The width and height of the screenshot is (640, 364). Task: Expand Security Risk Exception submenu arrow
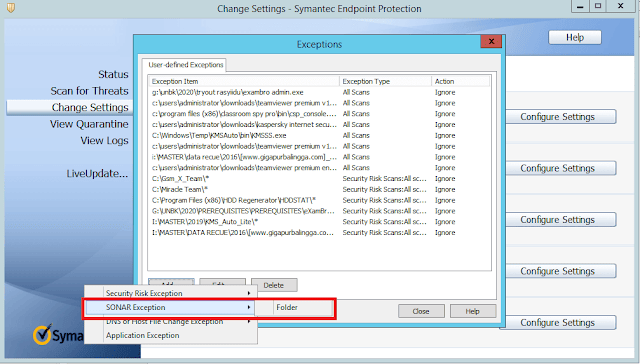click(249, 293)
